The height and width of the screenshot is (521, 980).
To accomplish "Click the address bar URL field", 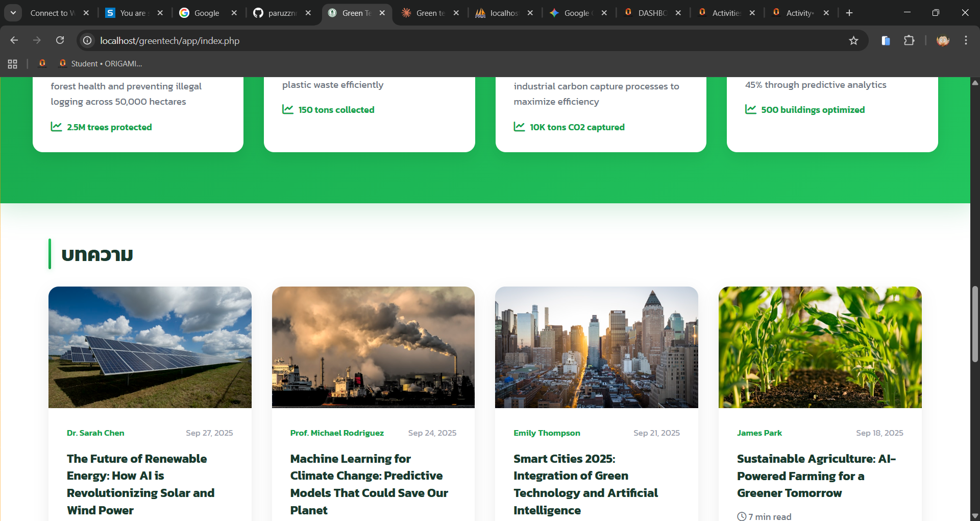I will pyautogui.click(x=459, y=40).
